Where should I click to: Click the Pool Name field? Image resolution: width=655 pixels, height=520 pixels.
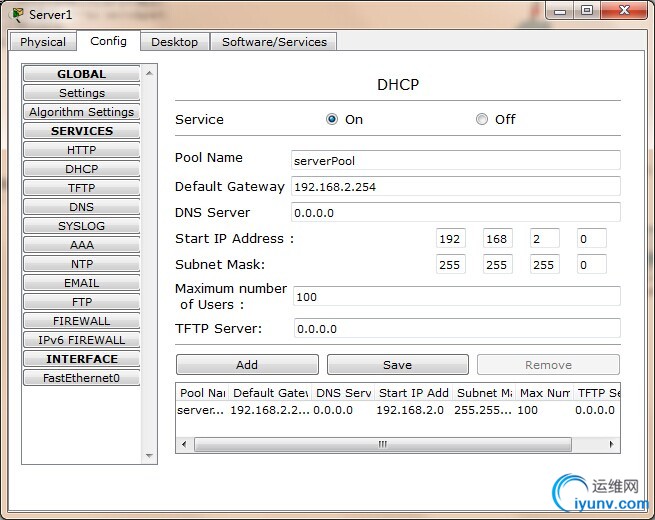click(455, 160)
